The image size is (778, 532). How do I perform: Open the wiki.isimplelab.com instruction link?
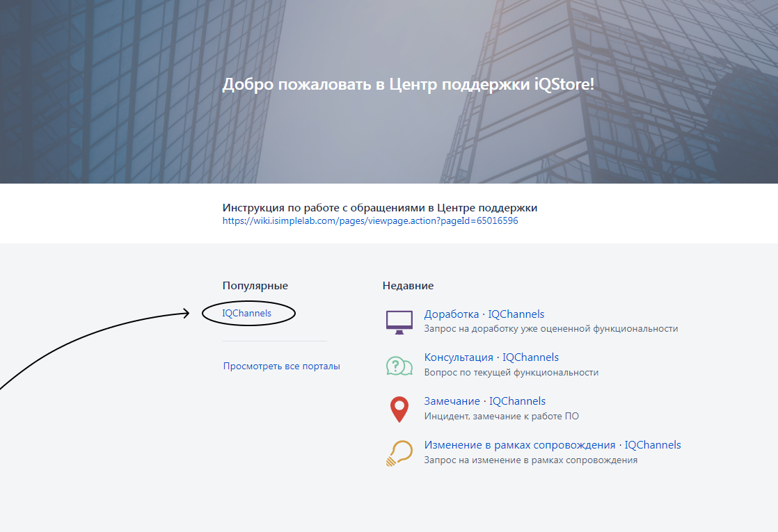tap(370, 221)
